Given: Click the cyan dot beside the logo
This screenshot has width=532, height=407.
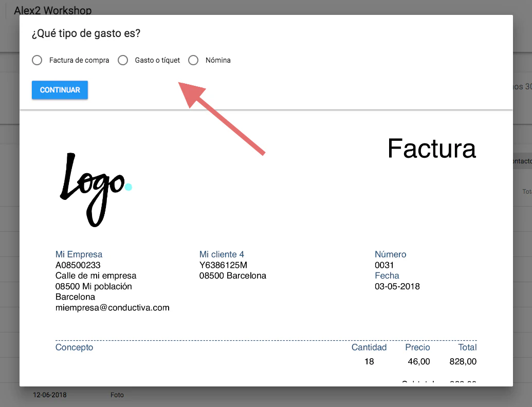Looking at the screenshot, I should point(129,187).
